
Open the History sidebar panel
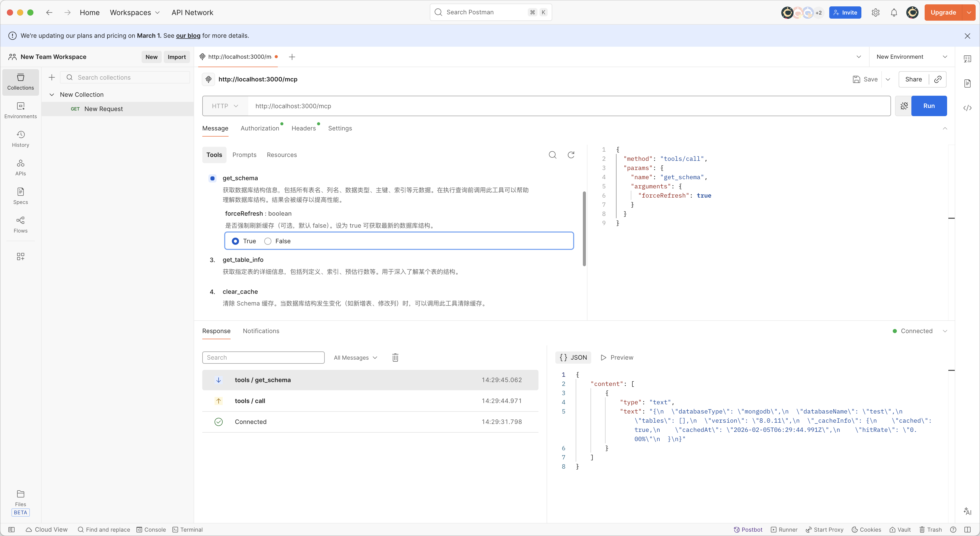(21, 139)
